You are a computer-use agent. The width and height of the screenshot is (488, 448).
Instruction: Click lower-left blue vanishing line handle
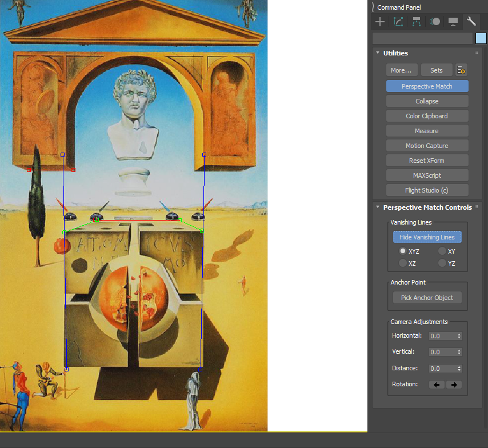(66, 369)
